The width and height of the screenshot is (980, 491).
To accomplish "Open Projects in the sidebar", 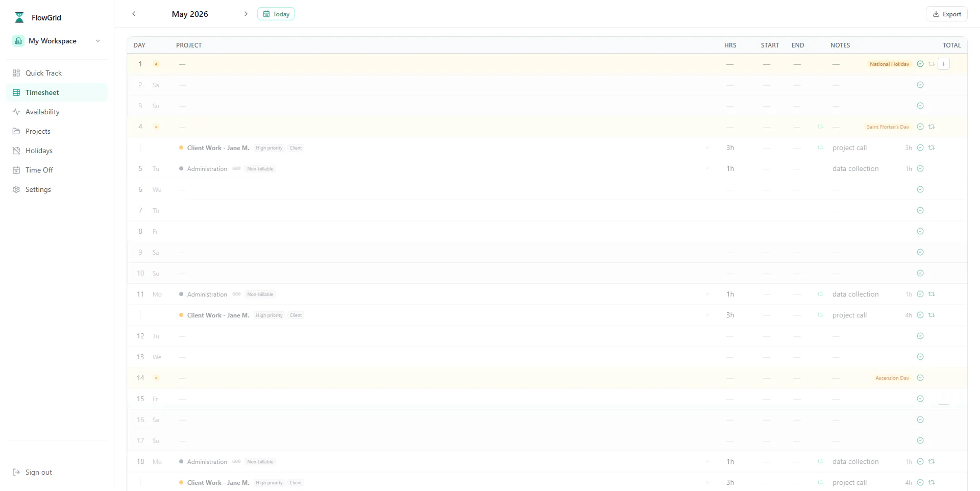I will 57,131.
